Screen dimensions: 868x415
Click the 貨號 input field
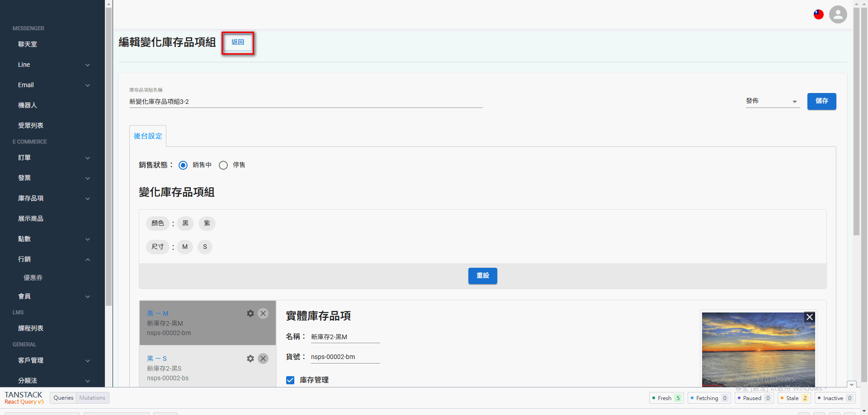[345, 357]
